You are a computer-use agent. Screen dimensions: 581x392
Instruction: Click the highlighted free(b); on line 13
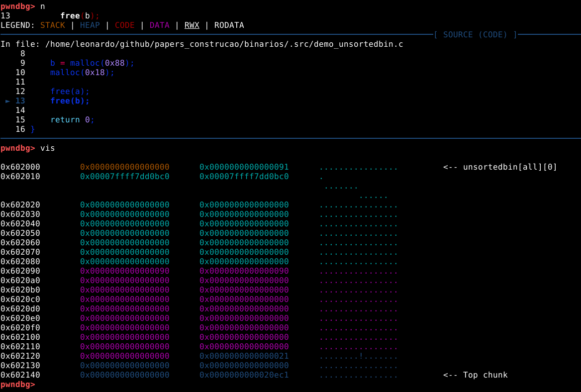click(70, 101)
